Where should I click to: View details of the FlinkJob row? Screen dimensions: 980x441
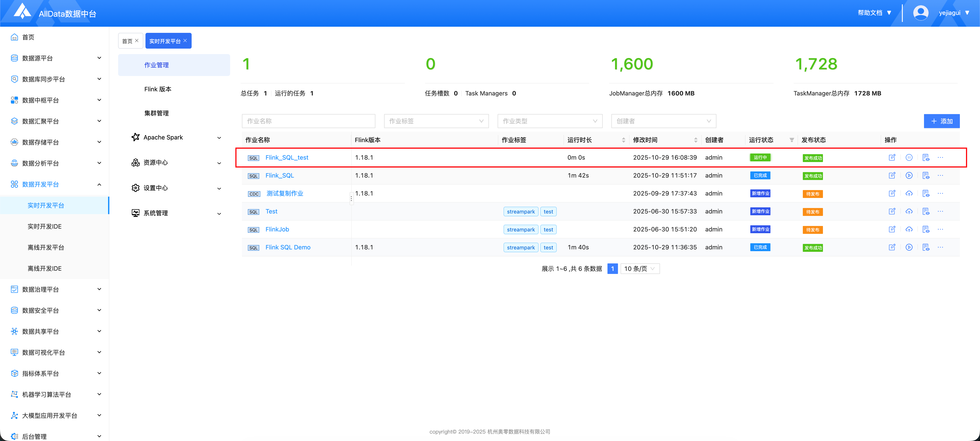[926, 229]
